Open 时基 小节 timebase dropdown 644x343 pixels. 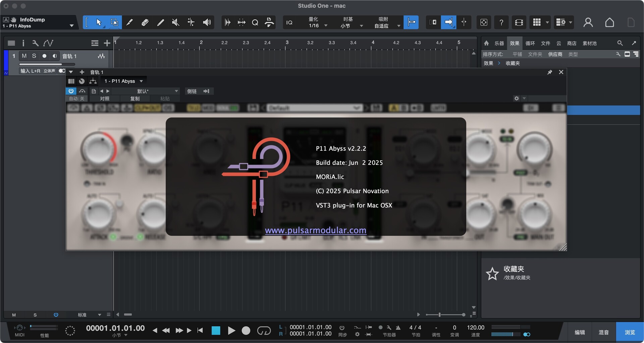(351, 22)
